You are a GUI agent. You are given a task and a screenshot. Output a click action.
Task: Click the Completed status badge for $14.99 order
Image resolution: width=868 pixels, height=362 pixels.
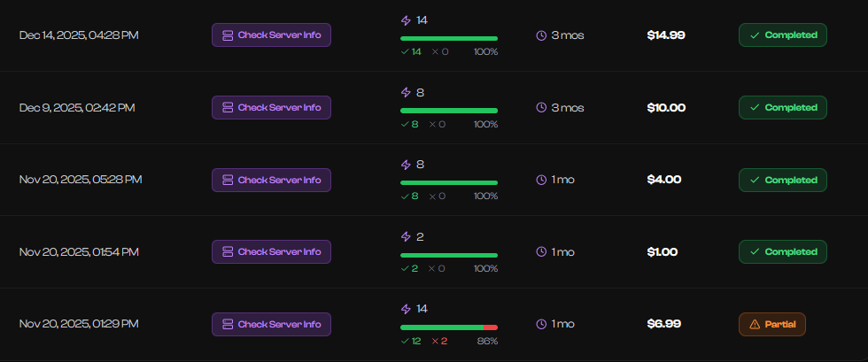tap(783, 35)
